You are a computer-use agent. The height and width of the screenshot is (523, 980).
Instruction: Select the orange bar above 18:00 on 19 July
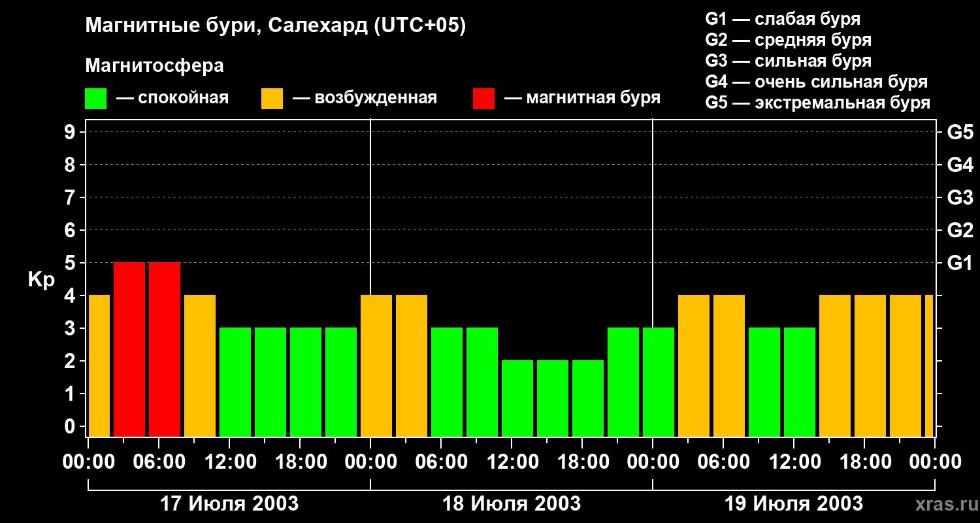point(870,366)
